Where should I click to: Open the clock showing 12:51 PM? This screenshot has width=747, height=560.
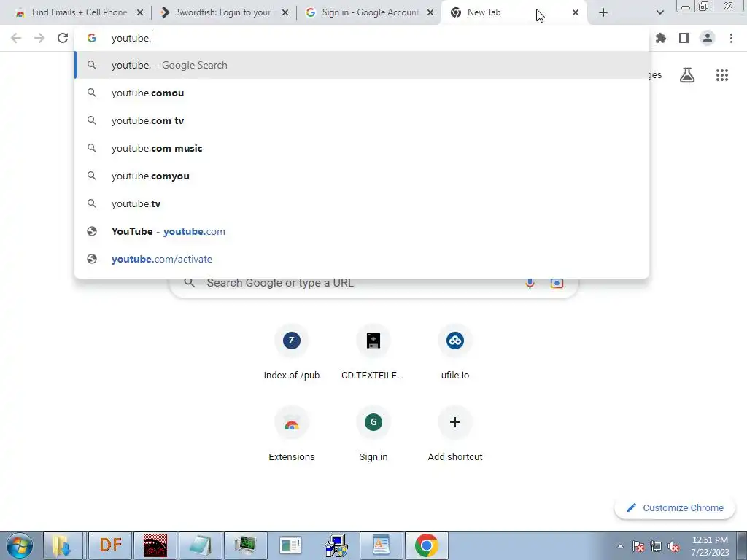(710, 546)
